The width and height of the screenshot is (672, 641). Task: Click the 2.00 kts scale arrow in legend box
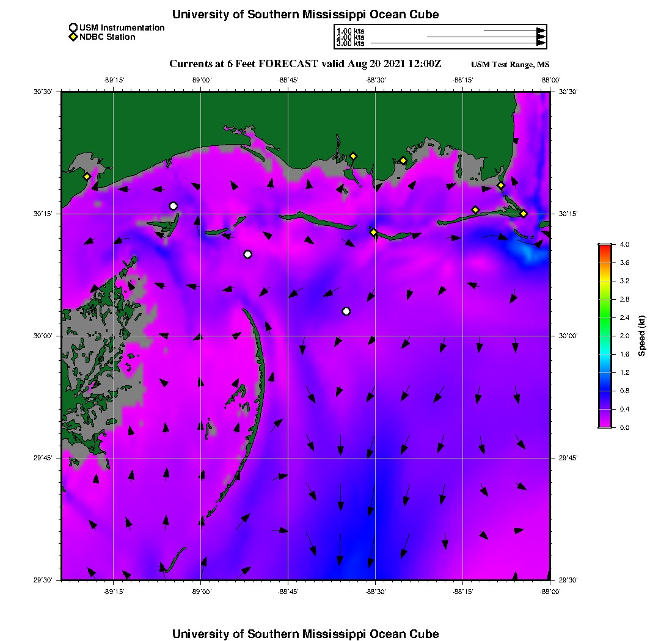click(486, 37)
